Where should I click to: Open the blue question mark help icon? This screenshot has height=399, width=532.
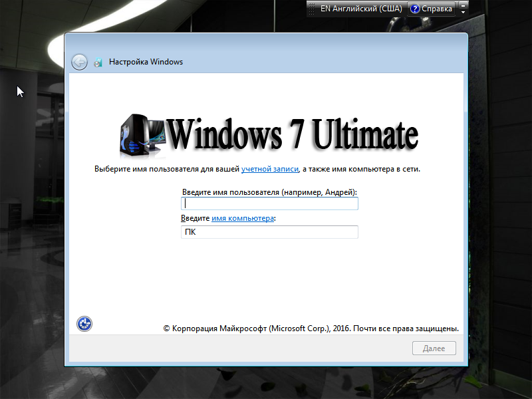point(414,9)
